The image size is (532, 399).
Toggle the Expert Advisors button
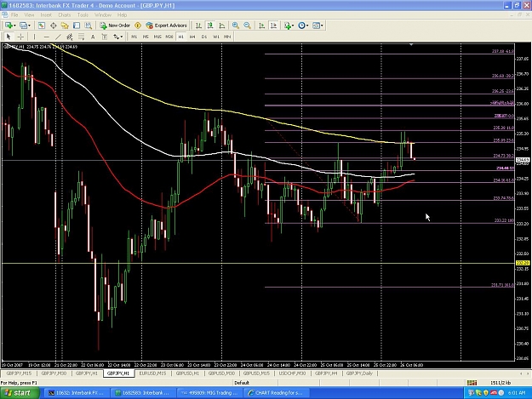[166, 26]
